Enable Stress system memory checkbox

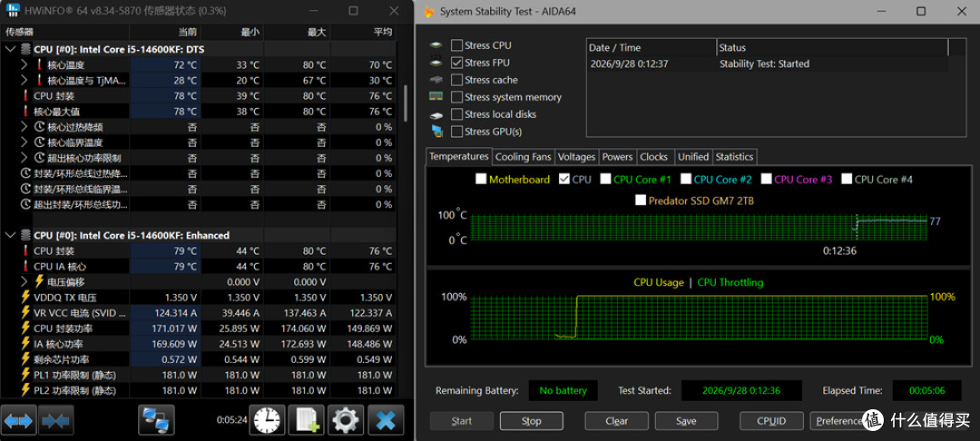click(456, 97)
